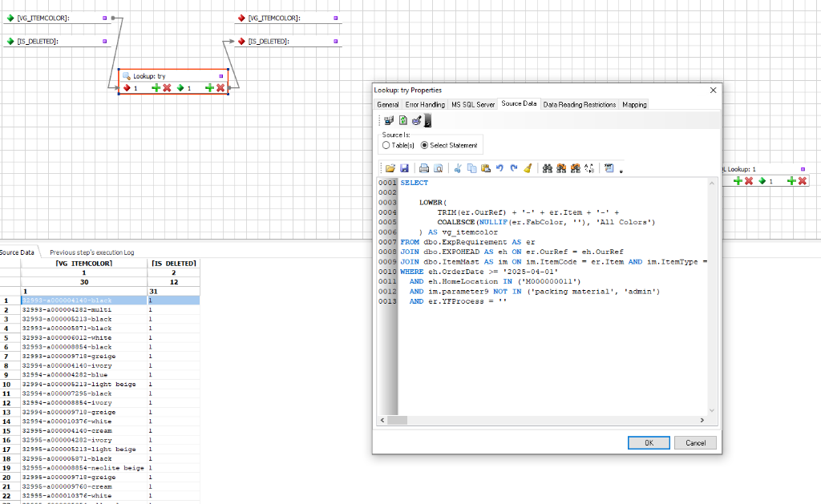821x504 pixels.
Task: Cancel the Lookup properties dialog
Action: (x=695, y=443)
